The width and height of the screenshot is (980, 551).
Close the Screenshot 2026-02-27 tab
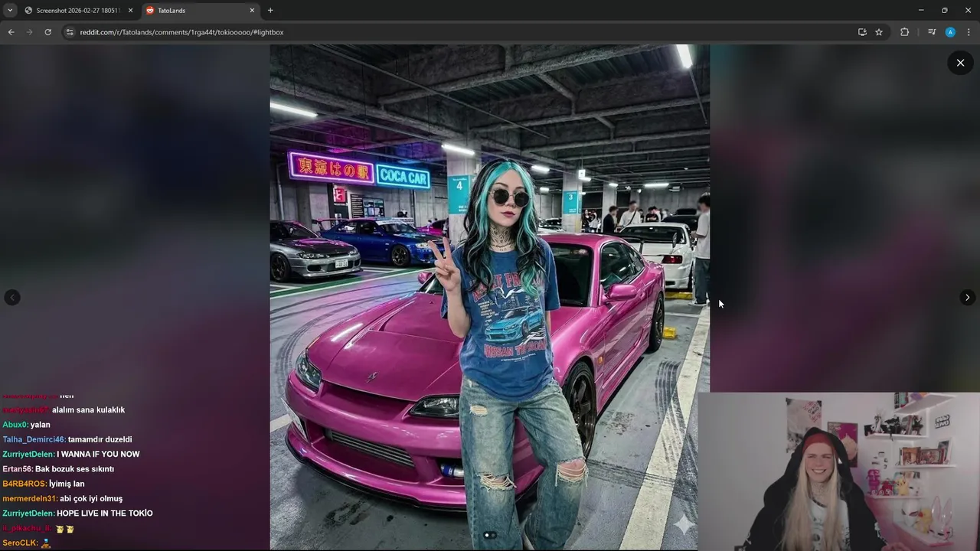point(130,10)
